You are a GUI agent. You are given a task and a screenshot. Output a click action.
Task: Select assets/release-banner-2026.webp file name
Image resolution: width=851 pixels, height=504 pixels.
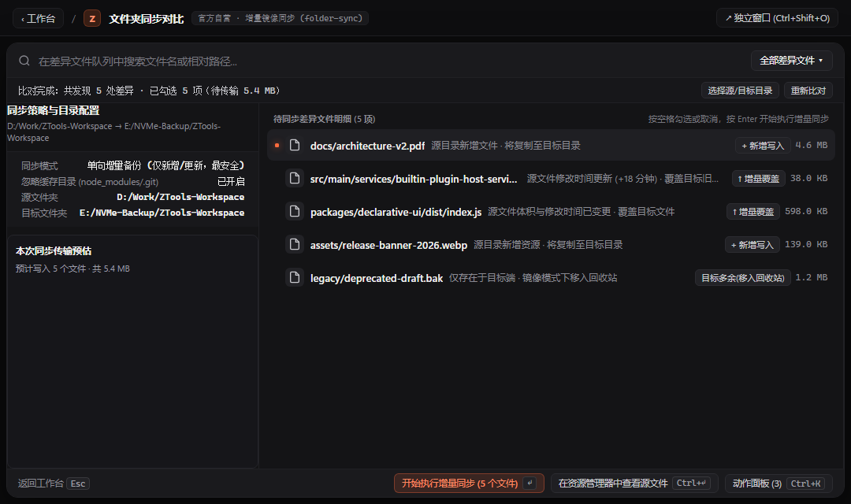click(388, 245)
